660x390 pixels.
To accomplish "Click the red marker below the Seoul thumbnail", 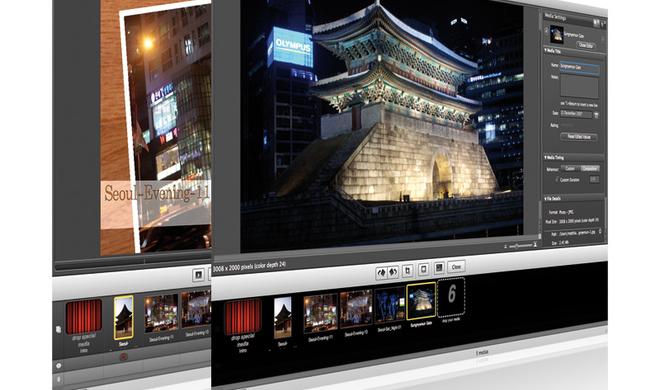I will (123, 356).
